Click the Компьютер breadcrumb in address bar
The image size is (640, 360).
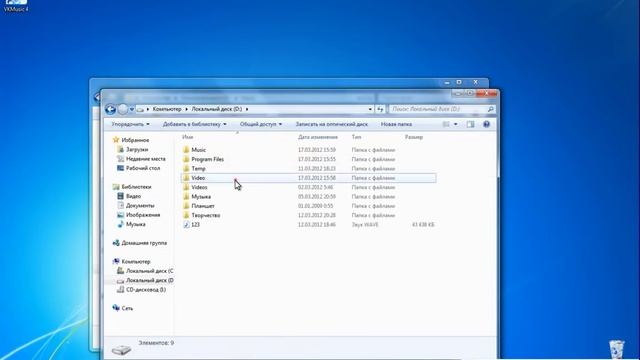click(x=167, y=109)
